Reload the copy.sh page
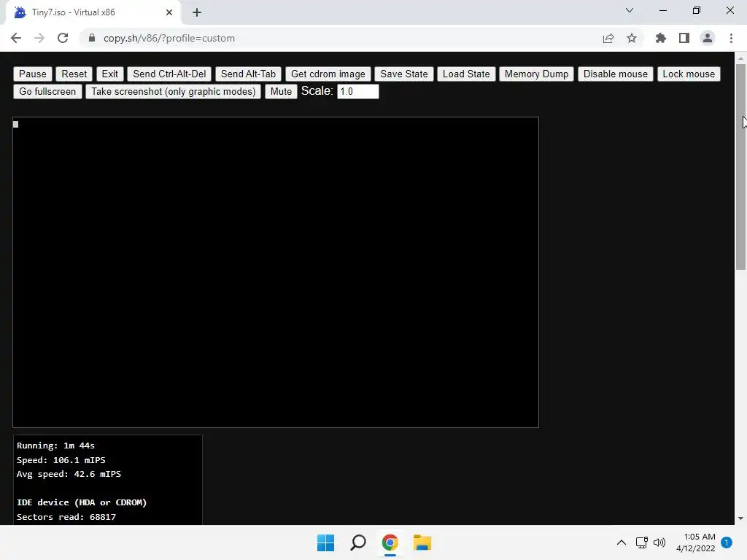 [63, 38]
